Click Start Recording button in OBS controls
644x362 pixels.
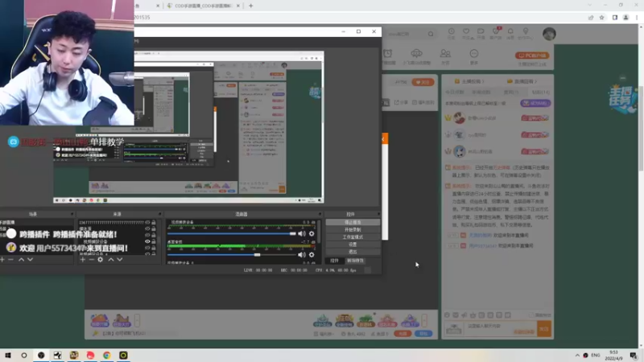pyautogui.click(x=353, y=229)
